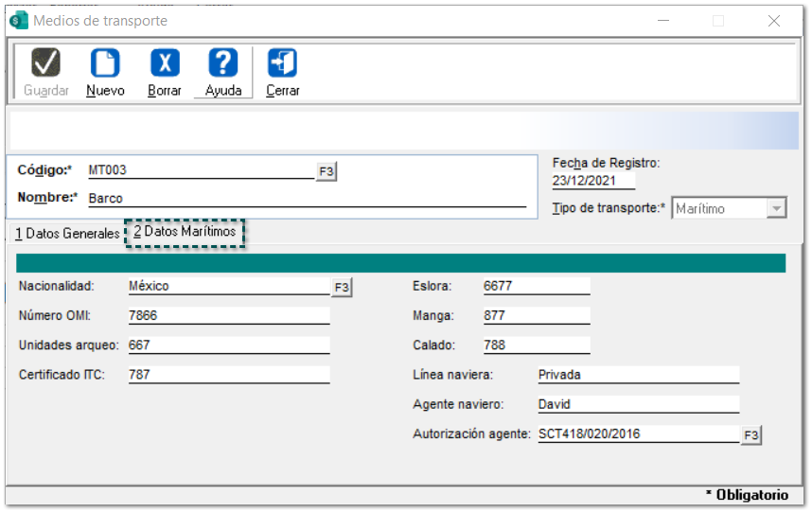
Task: Select the Fecha de Registro date field
Action: tap(593, 181)
